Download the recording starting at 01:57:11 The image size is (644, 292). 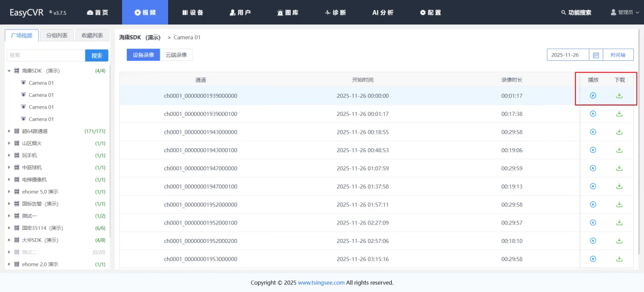619,204
